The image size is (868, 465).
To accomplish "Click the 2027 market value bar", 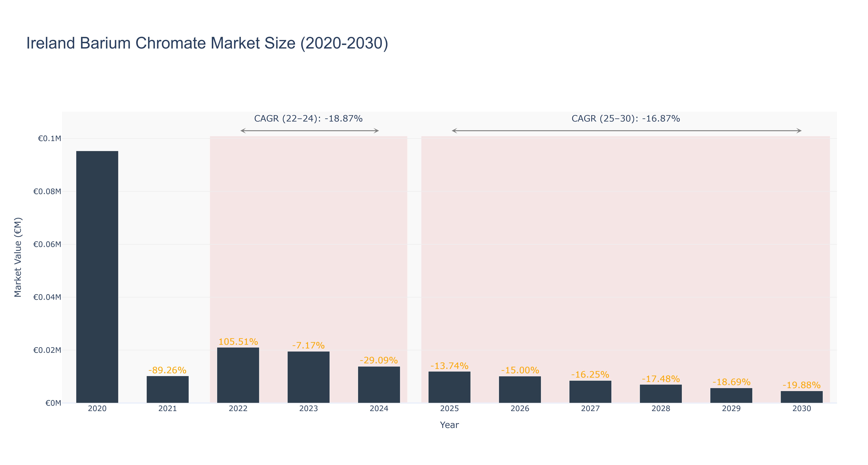I will (x=590, y=392).
